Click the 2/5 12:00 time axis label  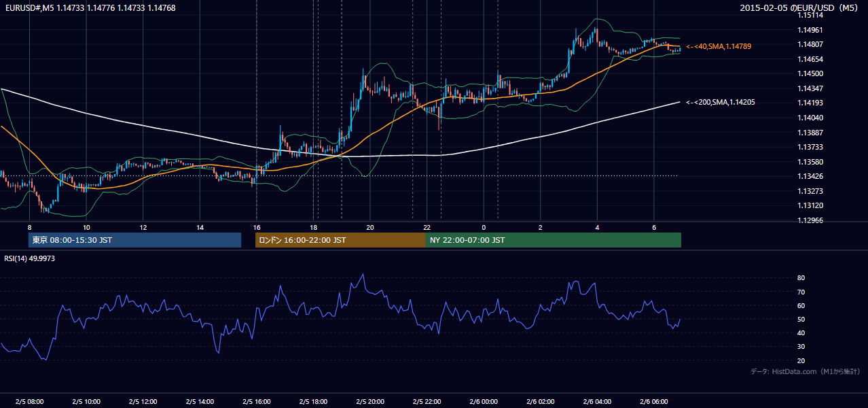pos(143,402)
